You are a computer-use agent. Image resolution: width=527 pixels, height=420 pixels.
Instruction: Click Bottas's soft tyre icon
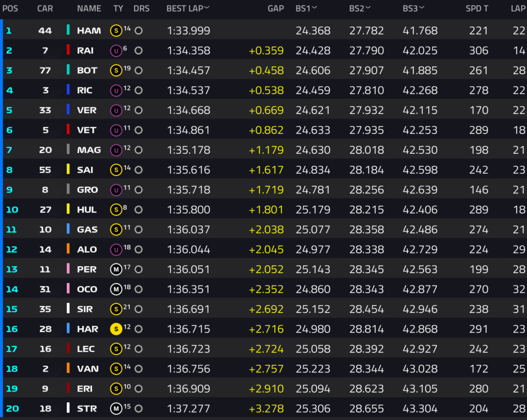pos(116,71)
